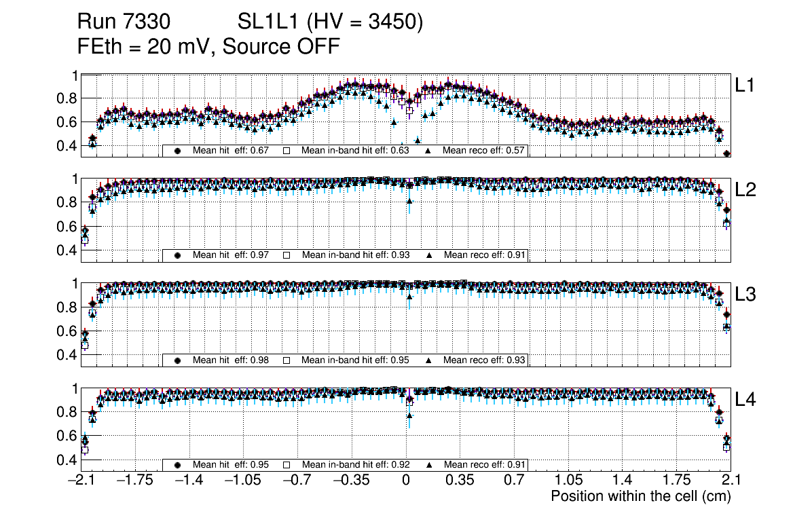Click the 'FEth = 20 mV, Source OFF' subtitle
812x524 pixels.
point(208,46)
